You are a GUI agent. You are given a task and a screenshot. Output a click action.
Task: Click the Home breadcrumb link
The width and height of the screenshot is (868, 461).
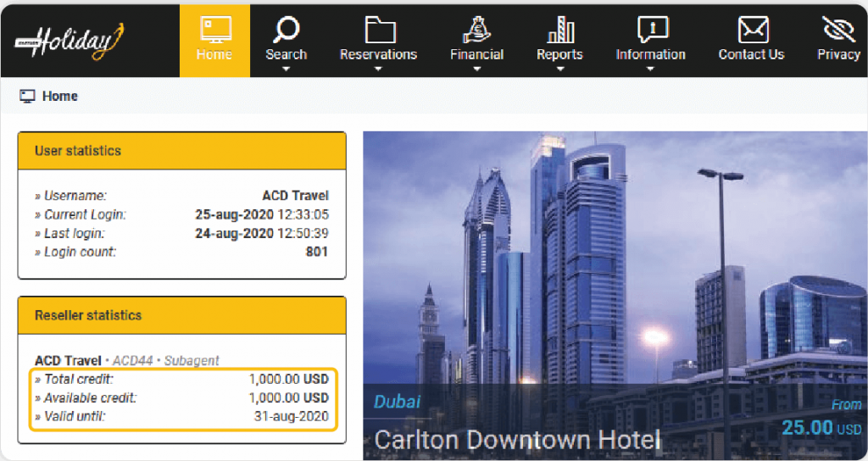(59, 97)
